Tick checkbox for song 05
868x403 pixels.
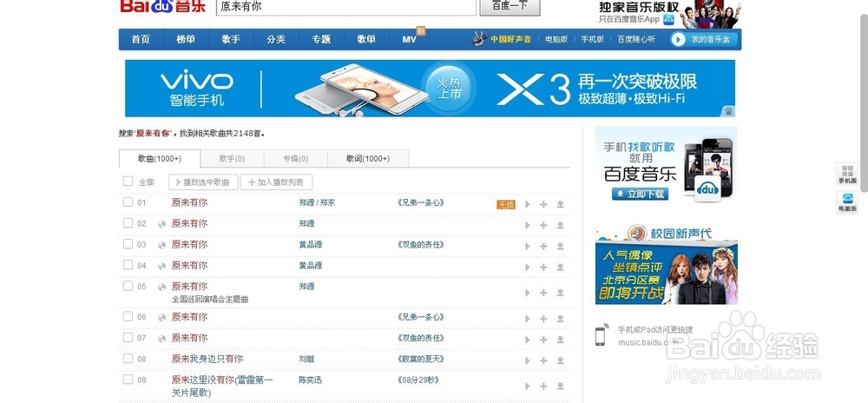click(128, 286)
